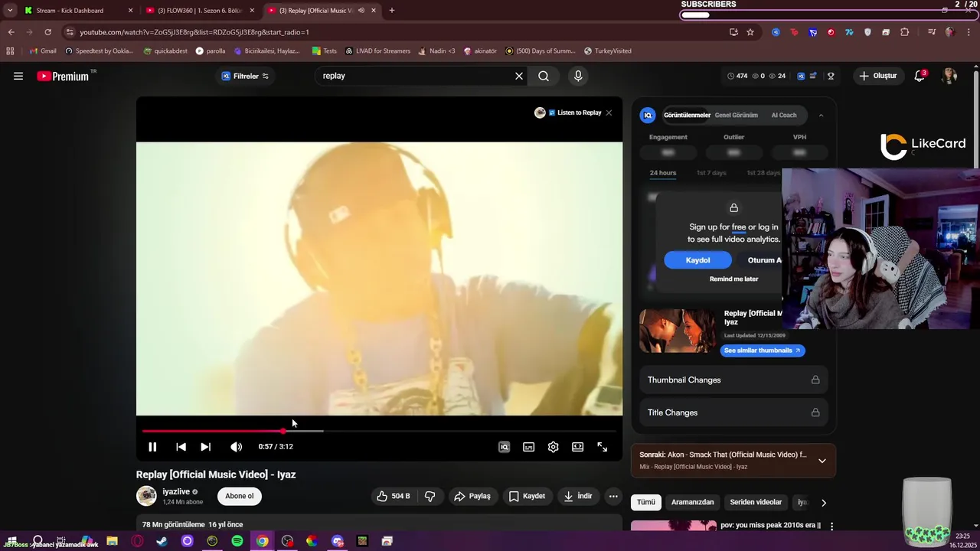Select the Seriden videolar chip

(756, 502)
